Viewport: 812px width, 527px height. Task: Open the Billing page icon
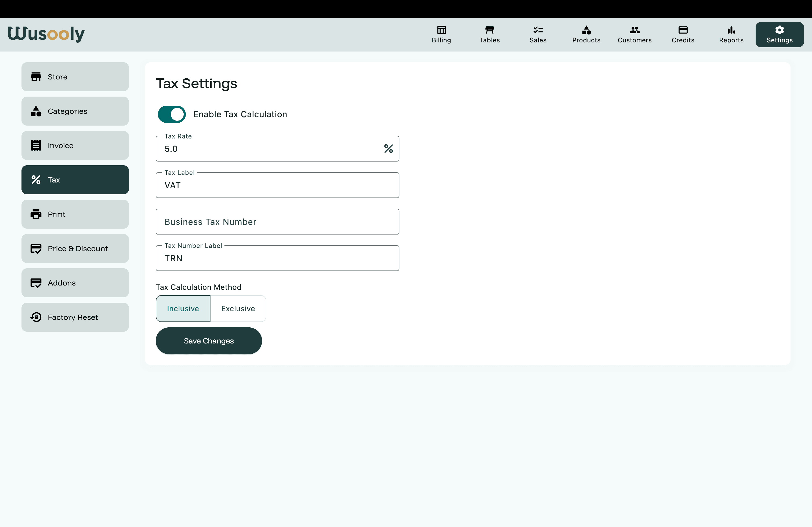[441, 30]
